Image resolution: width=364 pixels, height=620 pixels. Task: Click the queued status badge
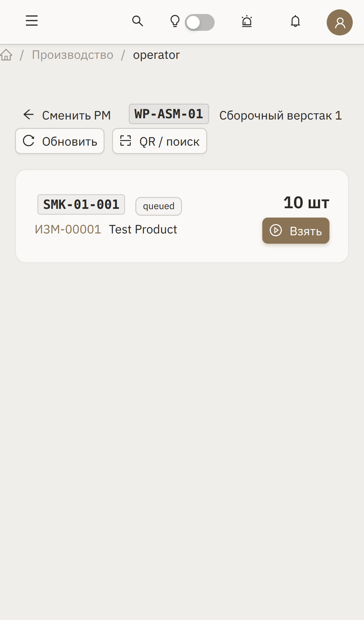[x=159, y=206]
